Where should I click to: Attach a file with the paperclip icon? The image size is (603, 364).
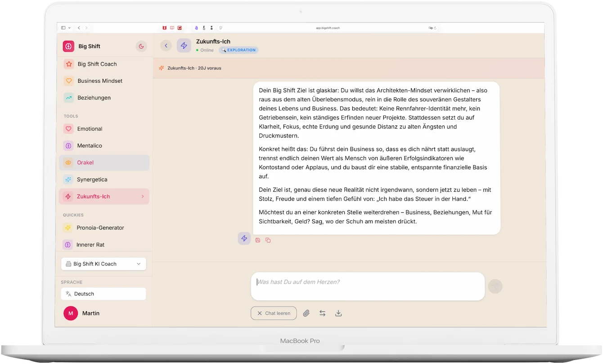pos(306,313)
